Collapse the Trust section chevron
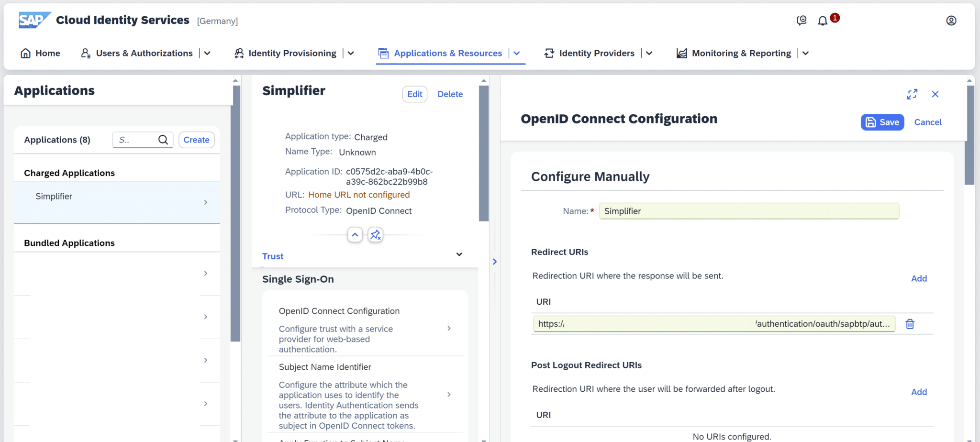Image resolution: width=980 pixels, height=442 pixels. [x=459, y=254]
